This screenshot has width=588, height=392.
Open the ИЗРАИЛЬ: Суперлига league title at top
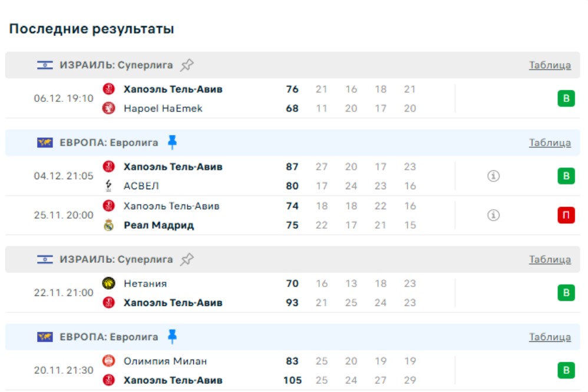116,65
